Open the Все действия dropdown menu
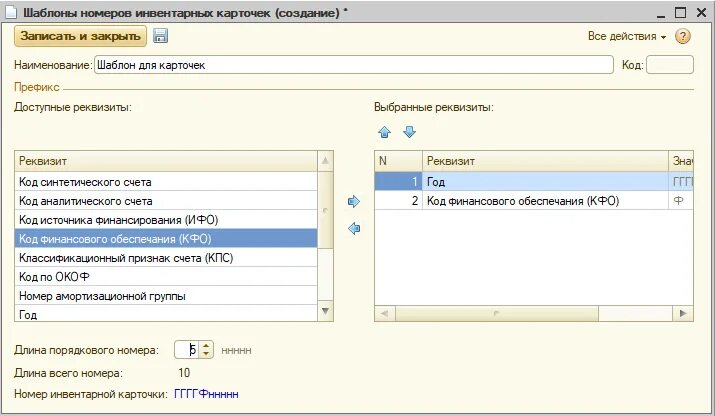715x416 pixels. 627,36
